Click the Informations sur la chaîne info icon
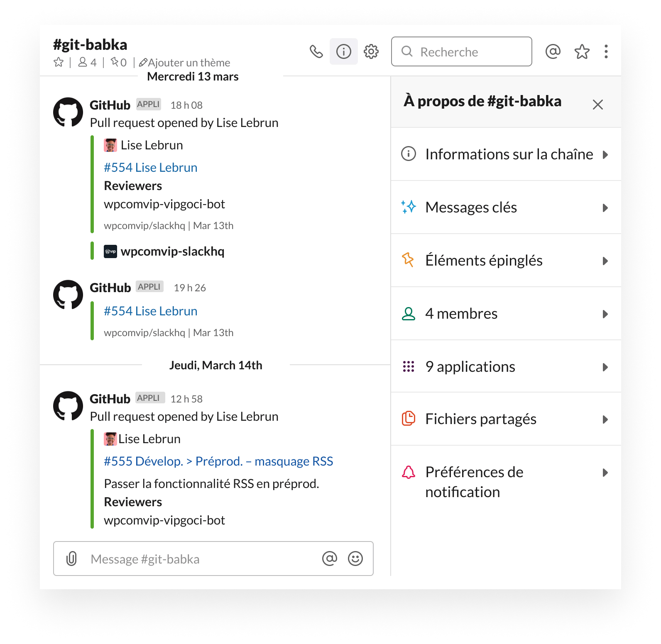Image resolution: width=661 pixels, height=644 pixels. 409,154
